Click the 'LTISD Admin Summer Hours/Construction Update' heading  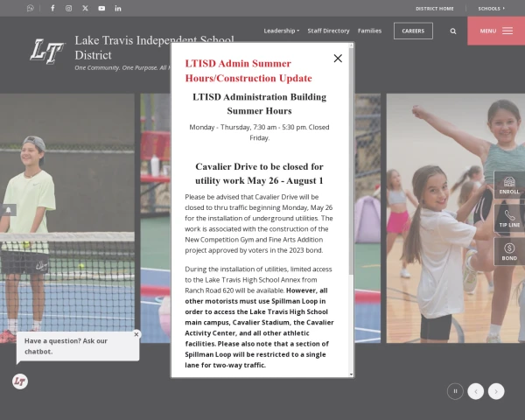click(x=248, y=71)
